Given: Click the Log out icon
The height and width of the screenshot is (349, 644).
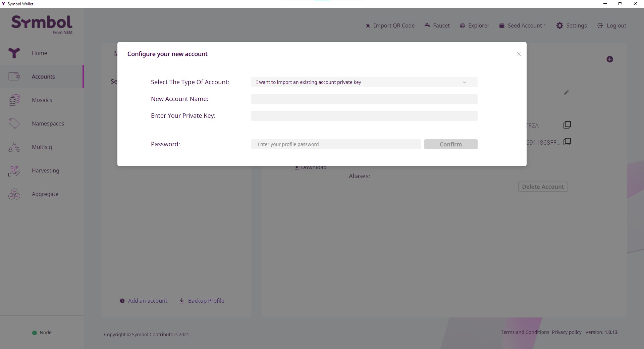Looking at the screenshot, I should pos(600,26).
